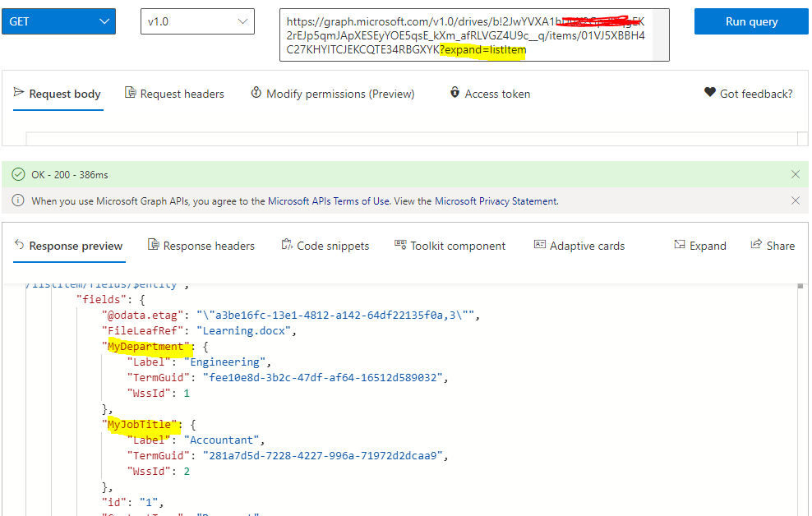Click the Response headers document icon
Viewport: 812px width, 516px height.
[x=154, y=244]
